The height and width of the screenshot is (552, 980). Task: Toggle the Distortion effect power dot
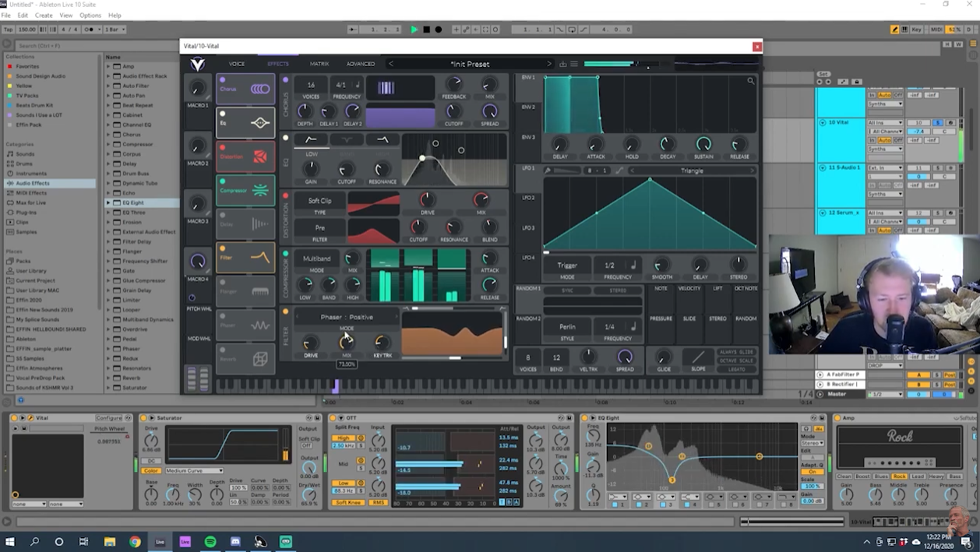[x=223, y=147]
